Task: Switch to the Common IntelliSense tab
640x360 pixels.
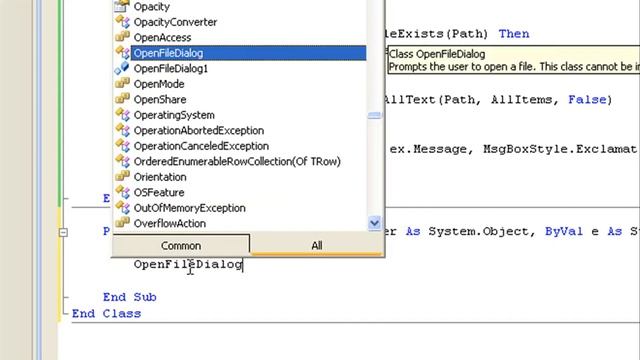Action: click(181, 245)
